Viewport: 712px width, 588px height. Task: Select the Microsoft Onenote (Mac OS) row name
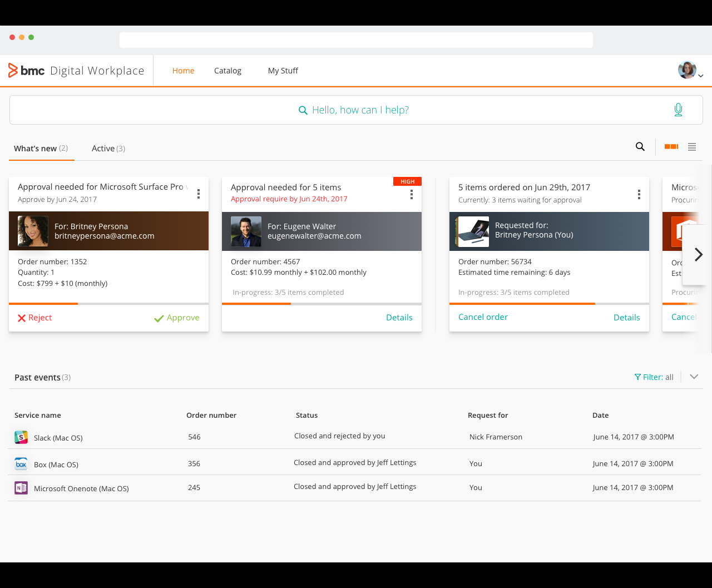pyautogui.click(x=81, y=488)
